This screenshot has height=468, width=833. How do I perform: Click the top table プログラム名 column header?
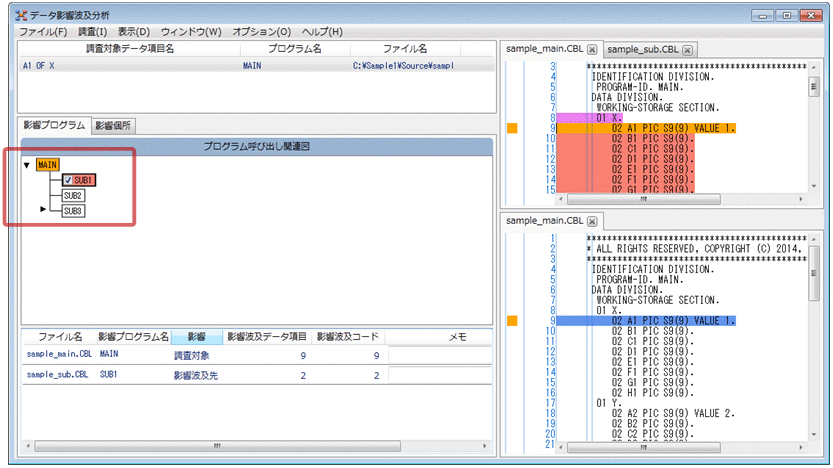coord(295,49)
